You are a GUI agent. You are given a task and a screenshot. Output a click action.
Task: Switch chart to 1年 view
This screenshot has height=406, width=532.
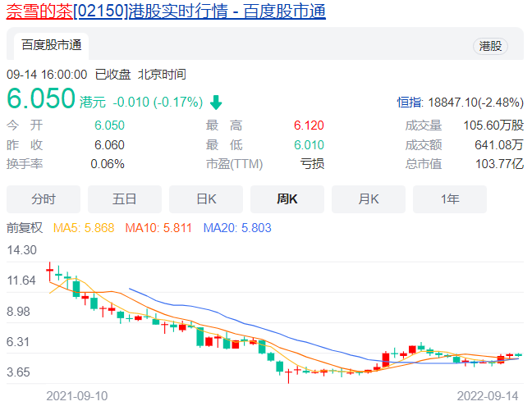pos(450,199)
